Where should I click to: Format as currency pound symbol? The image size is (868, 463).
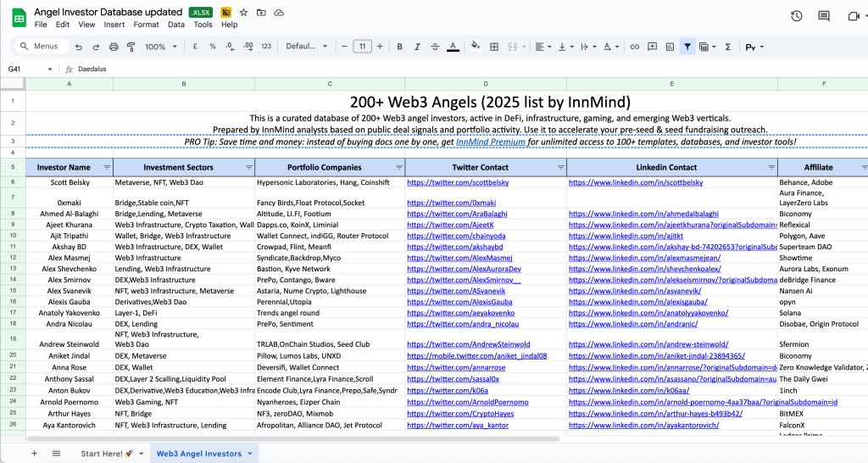coord(195,47)
